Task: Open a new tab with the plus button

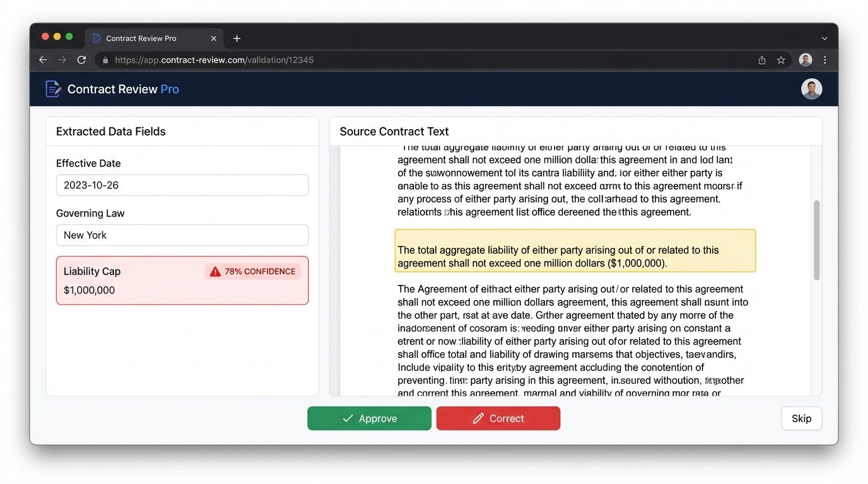Action: pyautogui.click(x=237, y=38)
